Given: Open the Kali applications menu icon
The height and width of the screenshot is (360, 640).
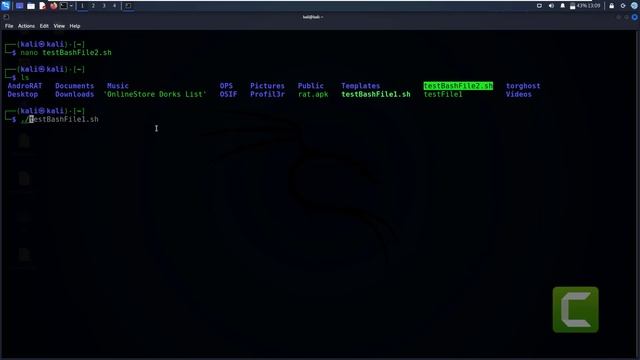Looking at the screenshot, I should (5, 6).
